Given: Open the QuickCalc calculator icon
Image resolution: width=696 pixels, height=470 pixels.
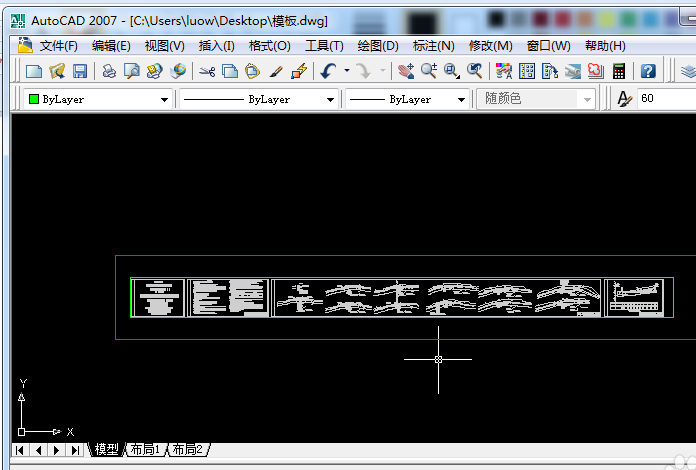Looking at the screenshot, I should [619, 71].
